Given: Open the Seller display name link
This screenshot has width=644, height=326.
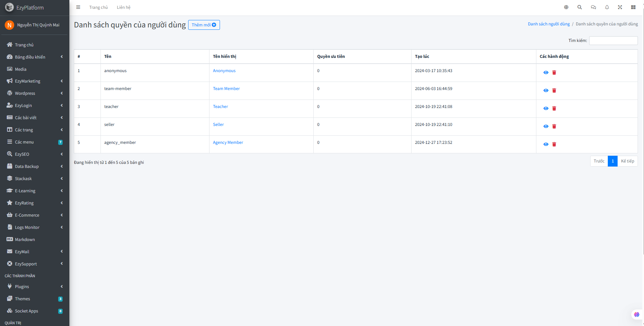Looking at the screenshot, I should click(218, 125).
